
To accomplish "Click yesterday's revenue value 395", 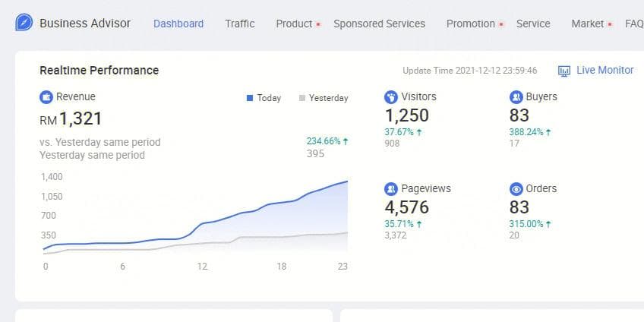I will coord(315,153).
